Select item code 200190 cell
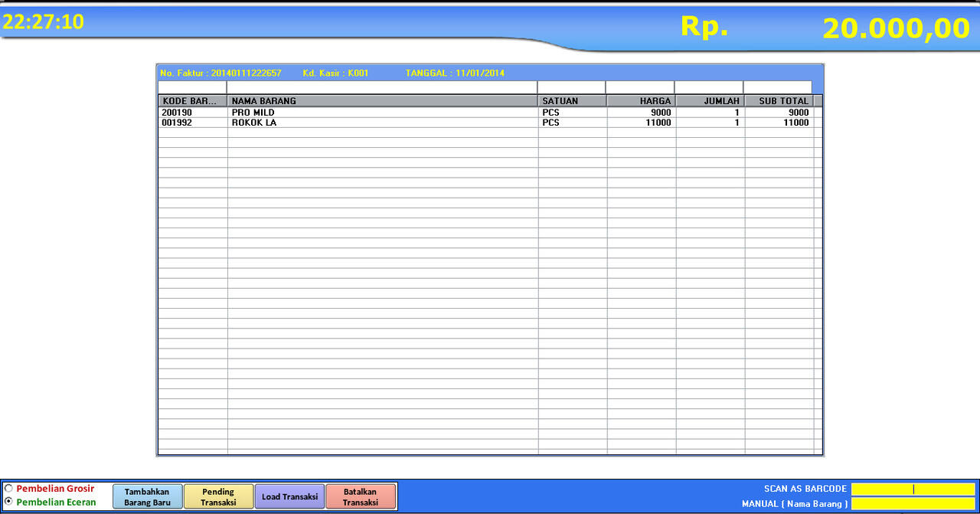The height and width of the screenshot is (514, 980). point(193,113)
